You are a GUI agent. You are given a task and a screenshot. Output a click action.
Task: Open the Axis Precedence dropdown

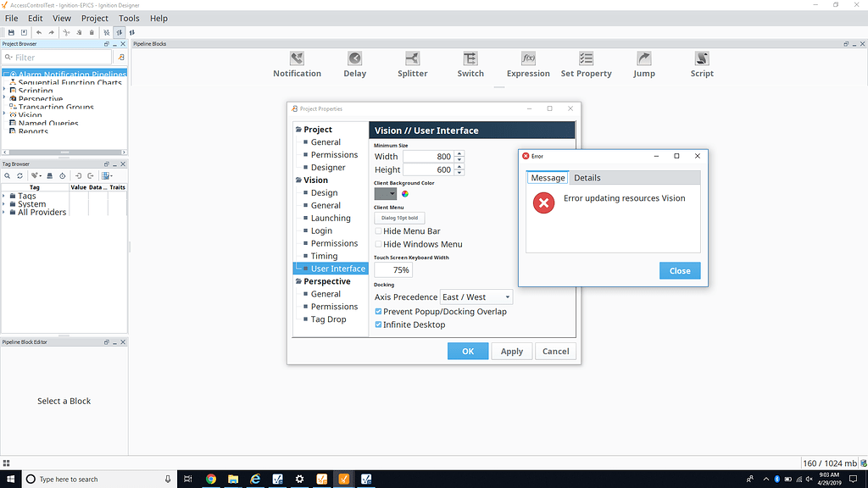509,297
